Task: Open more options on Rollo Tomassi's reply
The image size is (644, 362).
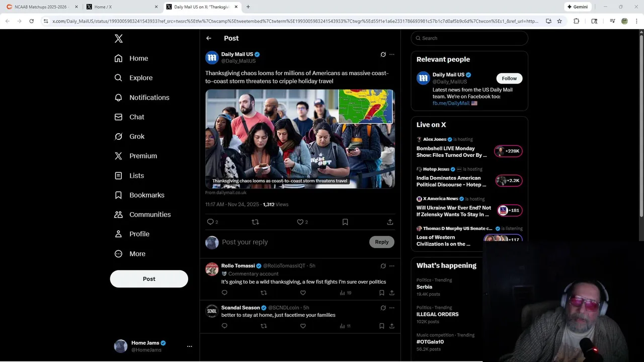Action: pos(392,266)
